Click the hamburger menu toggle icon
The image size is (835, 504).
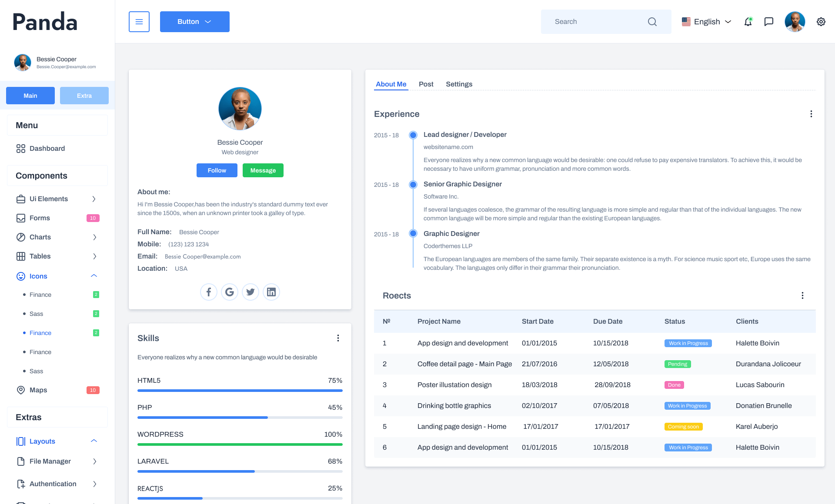coord(139,22)
